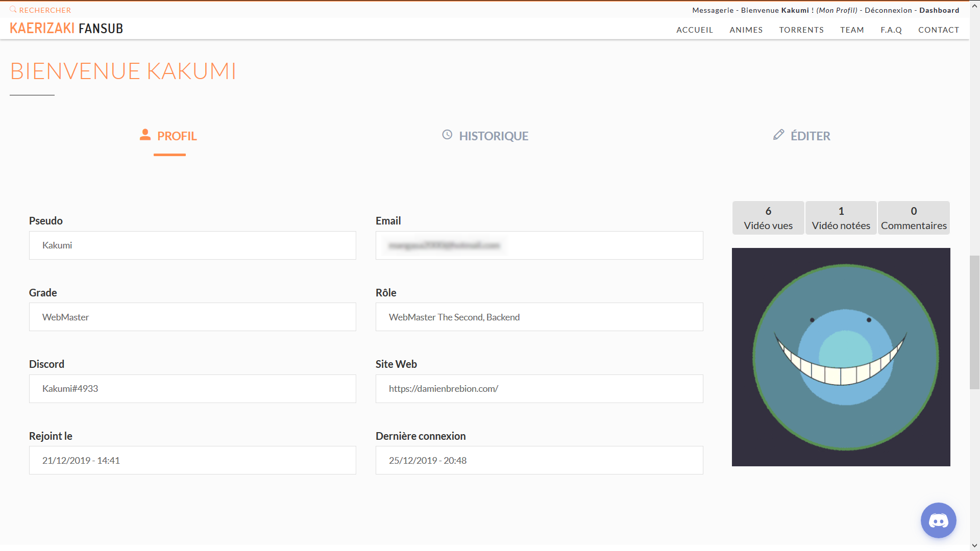Click the Dernière connexion date field
This screenshot has height=551, width=980.
click(x=539, y=460)
